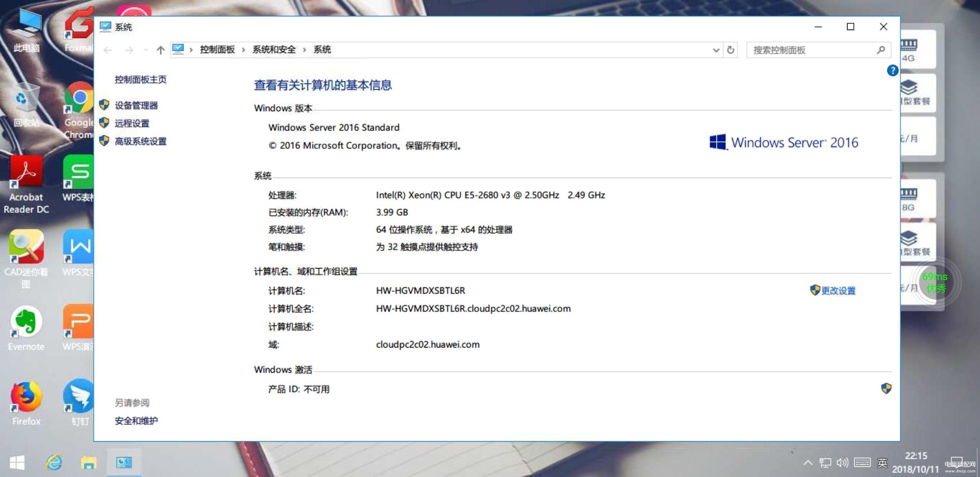Expand chevron after Control Panel breadcrumb
This screenshot has width=980, height=477.
243,50
